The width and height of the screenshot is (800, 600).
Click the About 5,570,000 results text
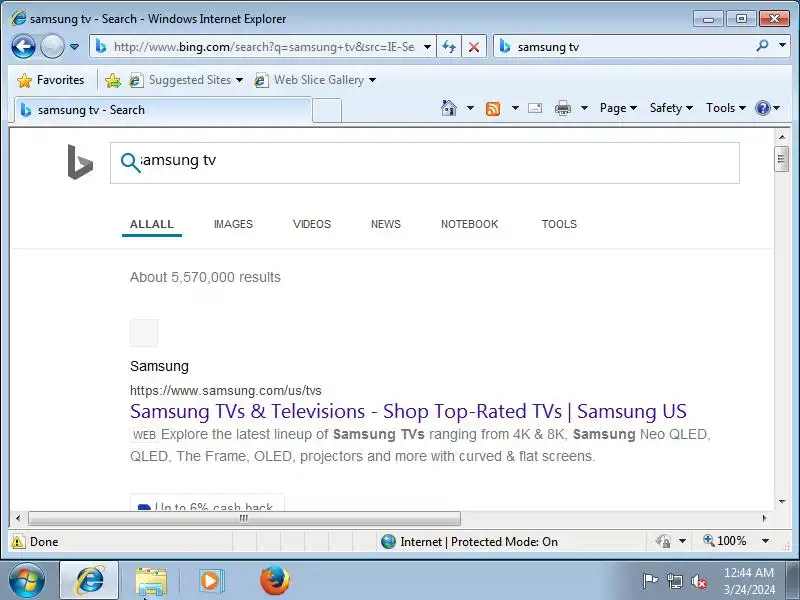point(205,277)
